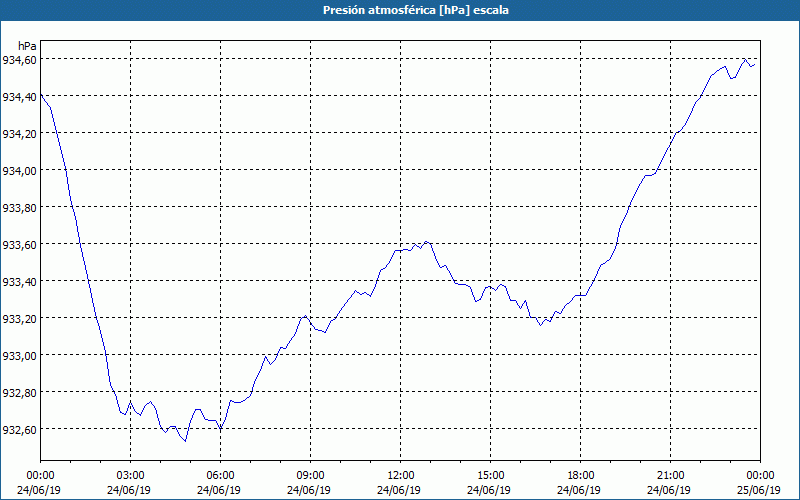Screen dimensions: 800x500
Task: Select the 934,60 y-axis value
Action: (20, 60)
